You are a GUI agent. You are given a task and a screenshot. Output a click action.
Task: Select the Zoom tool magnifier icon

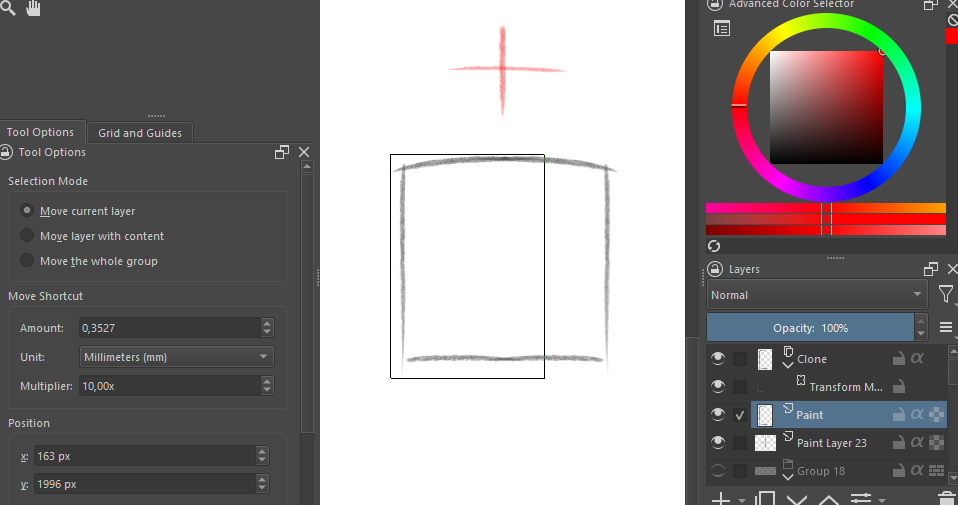[8, 8]
